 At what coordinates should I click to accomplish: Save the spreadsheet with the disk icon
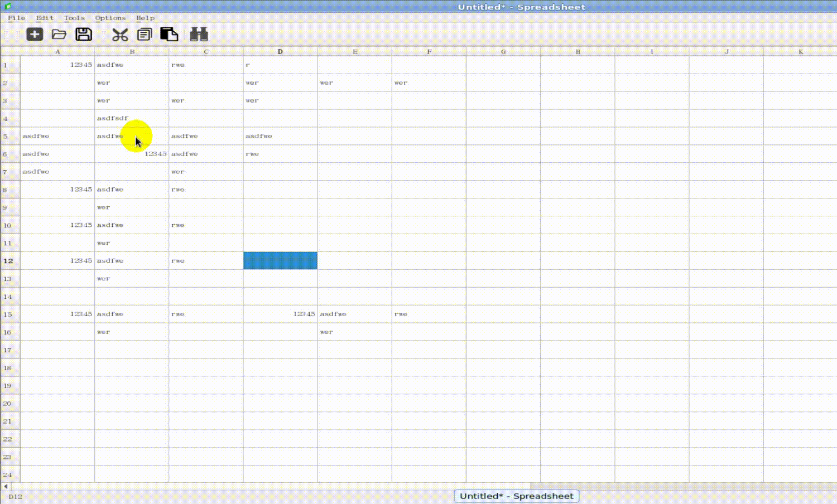(84, 34)
